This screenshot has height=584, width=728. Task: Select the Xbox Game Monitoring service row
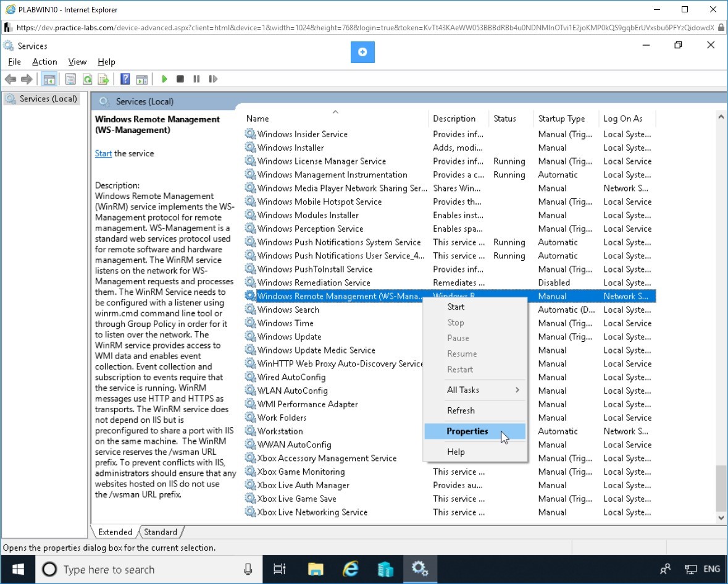click(450, 472)
